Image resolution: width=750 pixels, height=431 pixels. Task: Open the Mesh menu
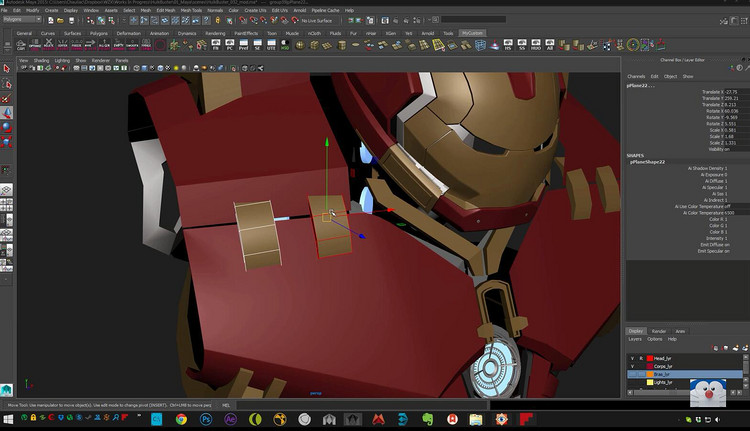point(146,10)
